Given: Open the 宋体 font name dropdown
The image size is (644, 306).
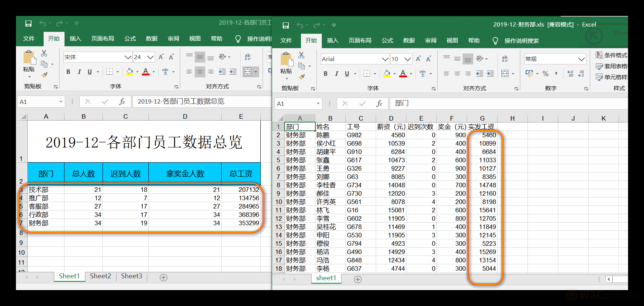Looking at the screenshot, I should 128,57.
